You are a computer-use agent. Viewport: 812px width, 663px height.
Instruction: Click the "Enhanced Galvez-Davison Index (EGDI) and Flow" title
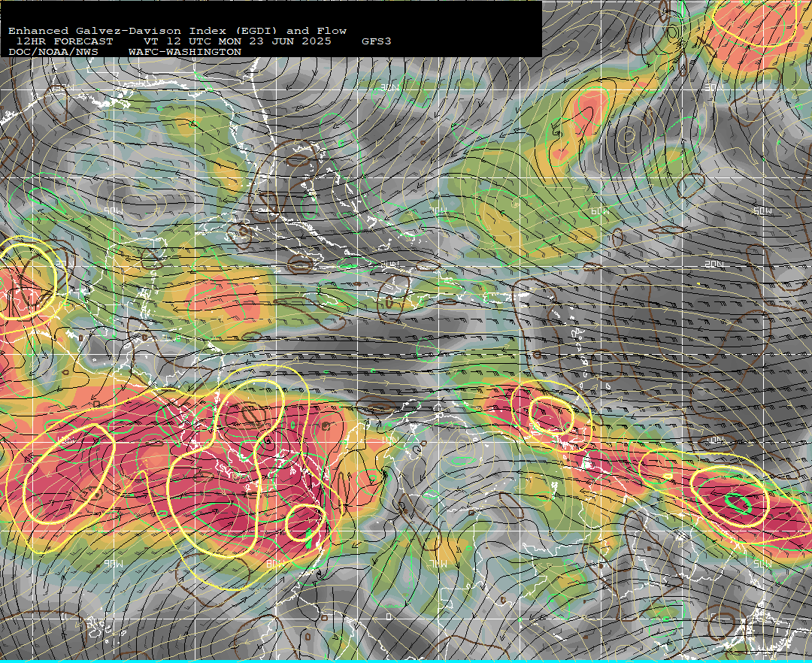tap(177, 31)
